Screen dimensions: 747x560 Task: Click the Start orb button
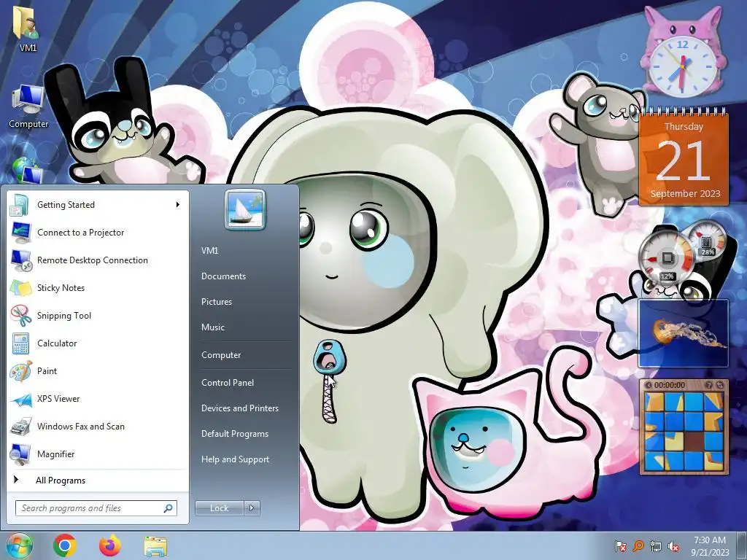(x=19, y=545)
